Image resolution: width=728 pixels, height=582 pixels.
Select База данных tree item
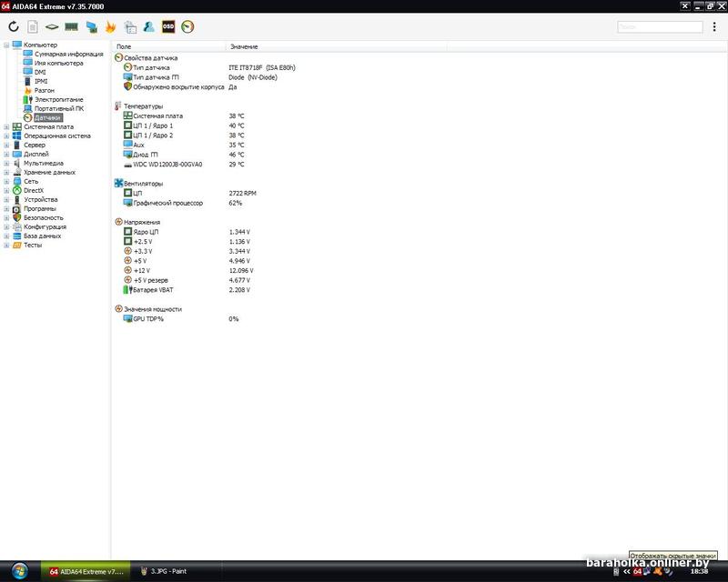tap(42, 236)
